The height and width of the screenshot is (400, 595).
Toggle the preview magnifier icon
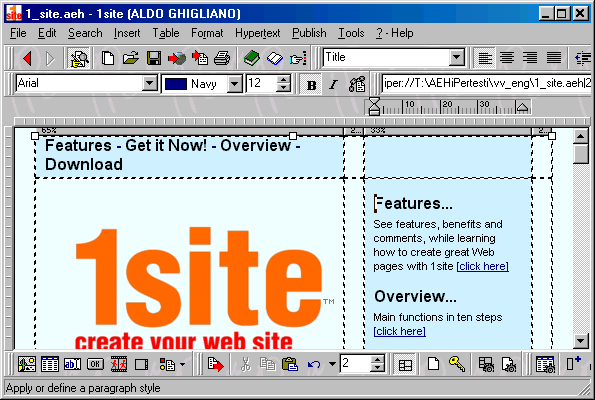point(79,58)
